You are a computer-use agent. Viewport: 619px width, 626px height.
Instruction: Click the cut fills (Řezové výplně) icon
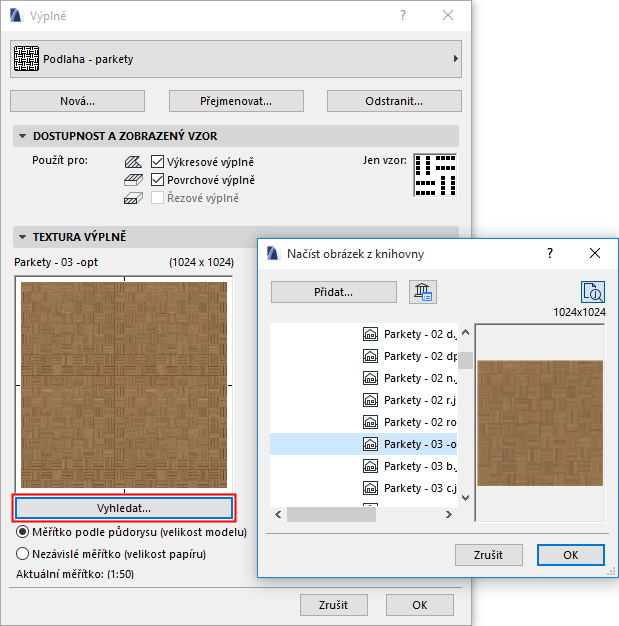tap(133, 198)
